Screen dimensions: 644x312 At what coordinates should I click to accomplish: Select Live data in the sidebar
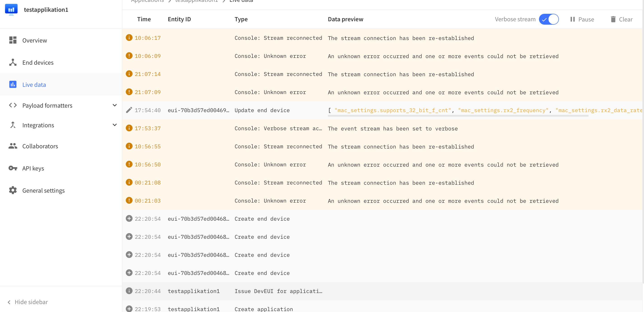(34, 85)
